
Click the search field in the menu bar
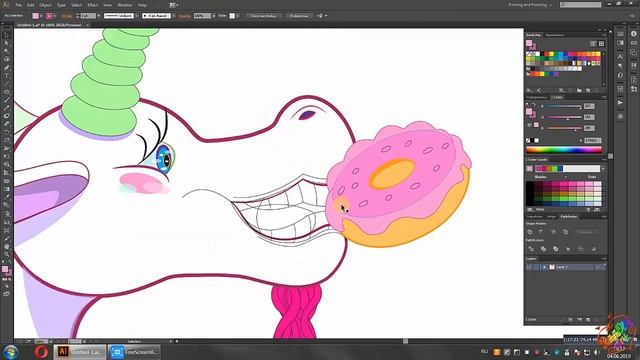pyautogui.click(x=580, y=5)
